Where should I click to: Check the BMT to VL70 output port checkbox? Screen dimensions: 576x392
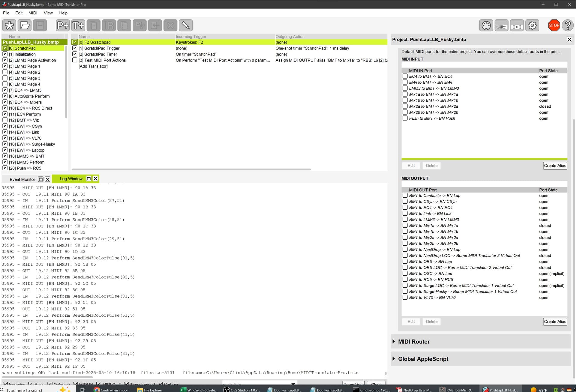(405, 298)
